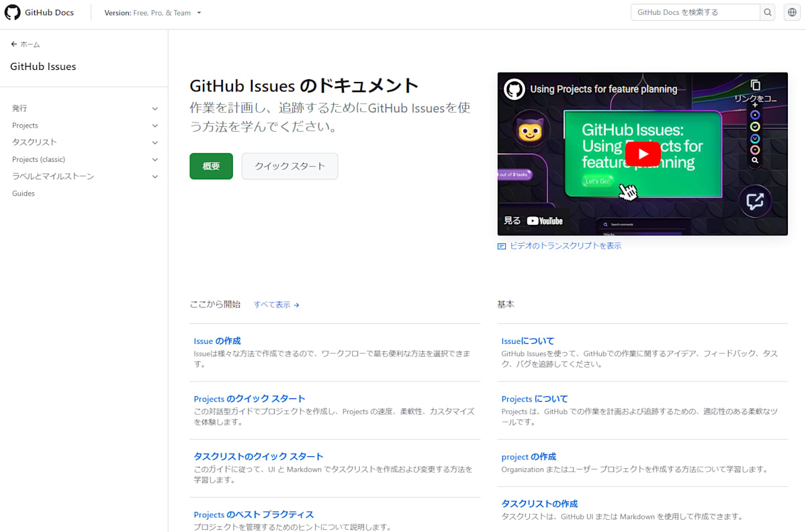Viewport: 806px width, 532px height.
Task: Open Issue の作成 article
Action: pyautogui.click(x=217, y=341)
